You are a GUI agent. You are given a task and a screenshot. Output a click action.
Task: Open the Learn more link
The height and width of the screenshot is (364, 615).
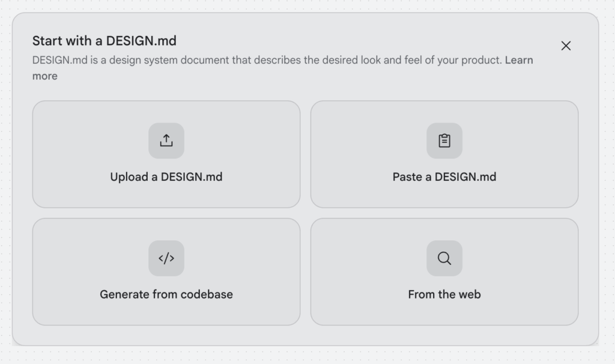point(519,60)
